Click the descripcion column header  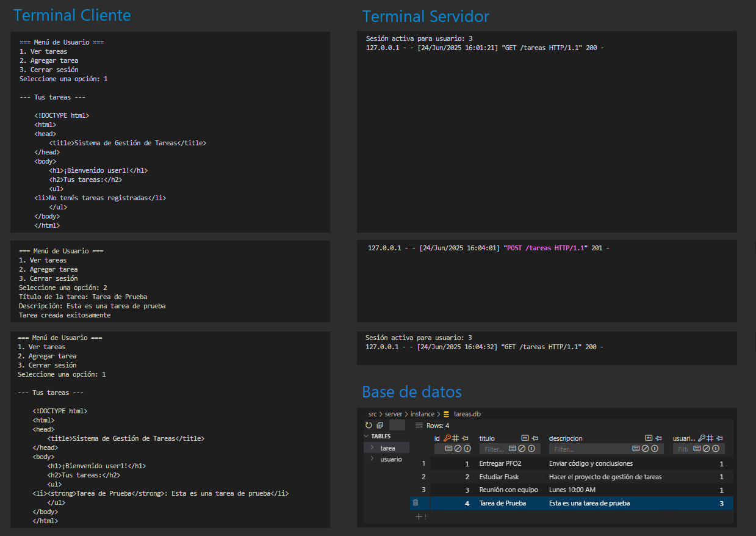tap(566, 438)
